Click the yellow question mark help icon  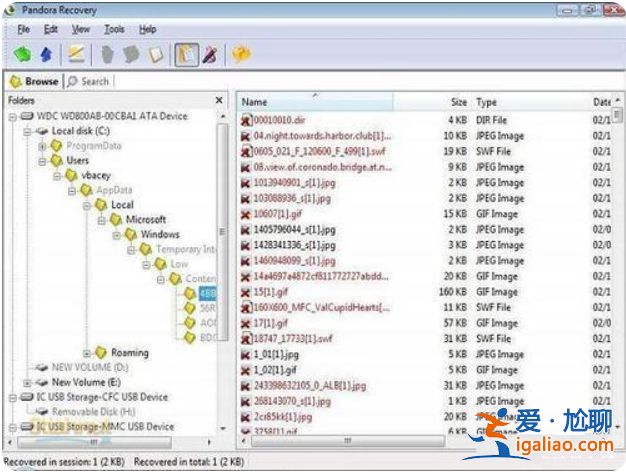coord(241,54)
